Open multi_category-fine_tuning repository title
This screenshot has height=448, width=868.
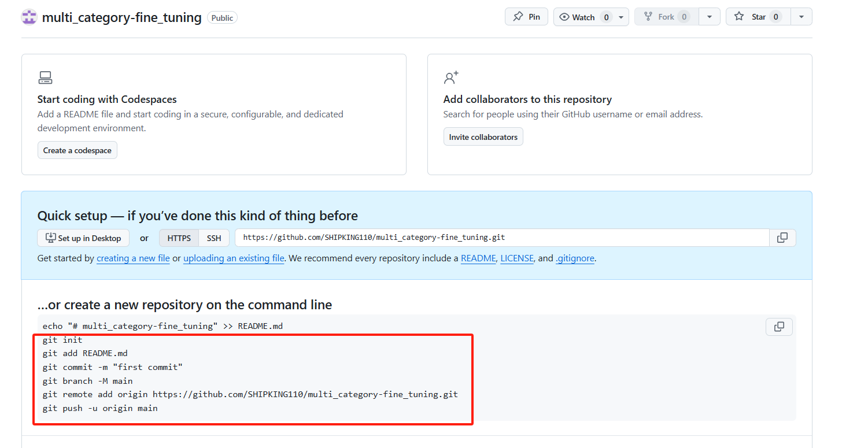[121, 17]
